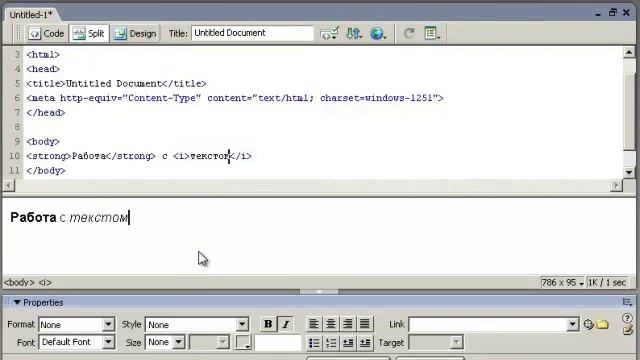Click the Link input field
The width and height of the screenshot is (640, 360).
[x=488, y=324]
